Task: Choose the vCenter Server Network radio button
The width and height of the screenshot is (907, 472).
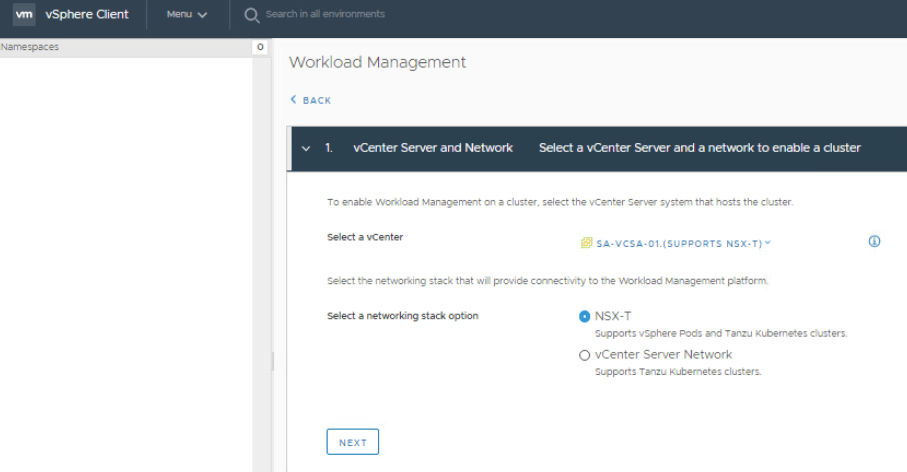Action: pyautogui.click(x=585, y=355)
